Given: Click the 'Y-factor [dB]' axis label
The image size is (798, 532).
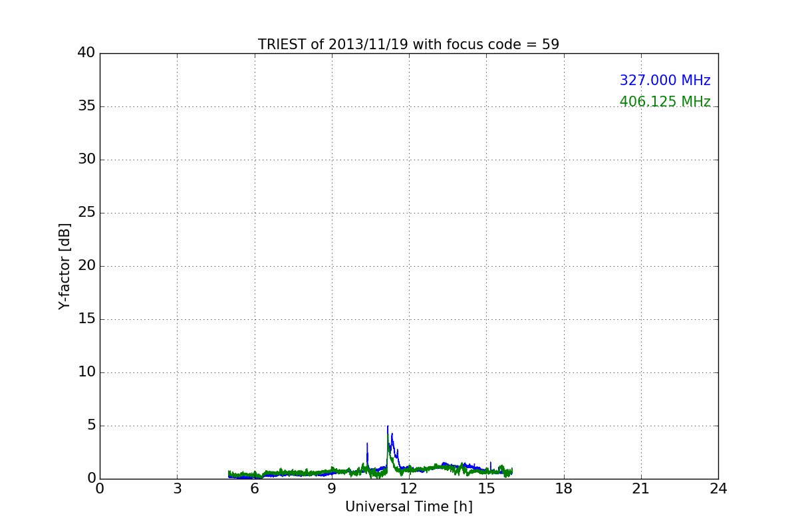Looking at the screenshot, I should [65, 266].
